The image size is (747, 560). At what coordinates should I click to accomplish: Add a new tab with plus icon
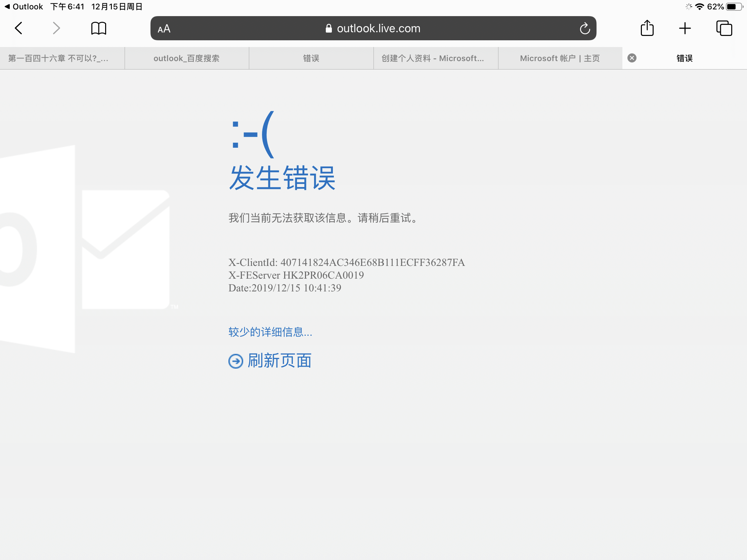(685, 28)
